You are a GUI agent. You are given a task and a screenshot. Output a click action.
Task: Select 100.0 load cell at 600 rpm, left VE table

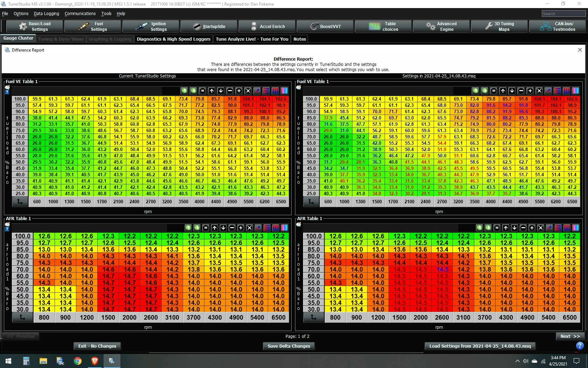coord(37,99)
